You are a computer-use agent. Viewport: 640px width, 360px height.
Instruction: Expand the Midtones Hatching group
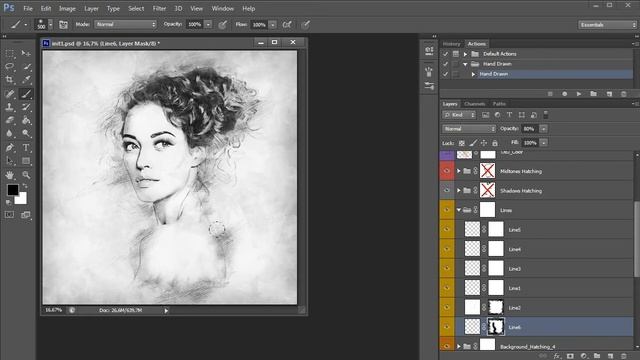point(459,171)
